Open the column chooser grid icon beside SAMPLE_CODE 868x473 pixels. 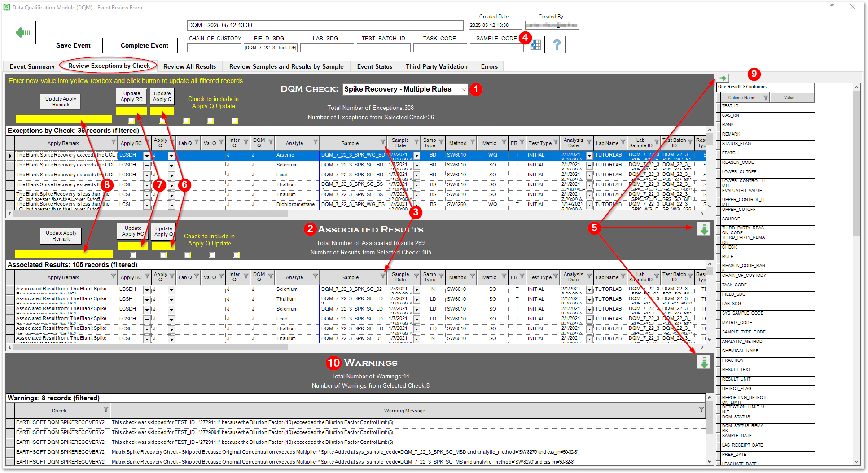[535, 45]
